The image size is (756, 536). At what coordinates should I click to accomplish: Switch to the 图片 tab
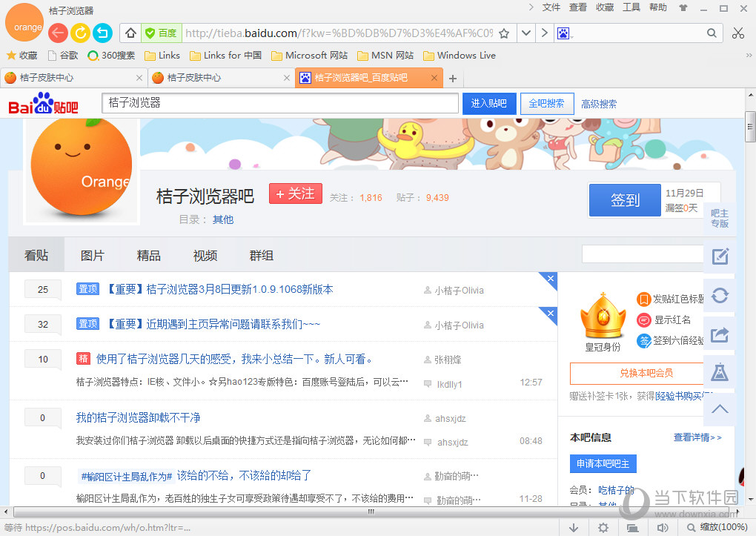[x=93, y=255]
